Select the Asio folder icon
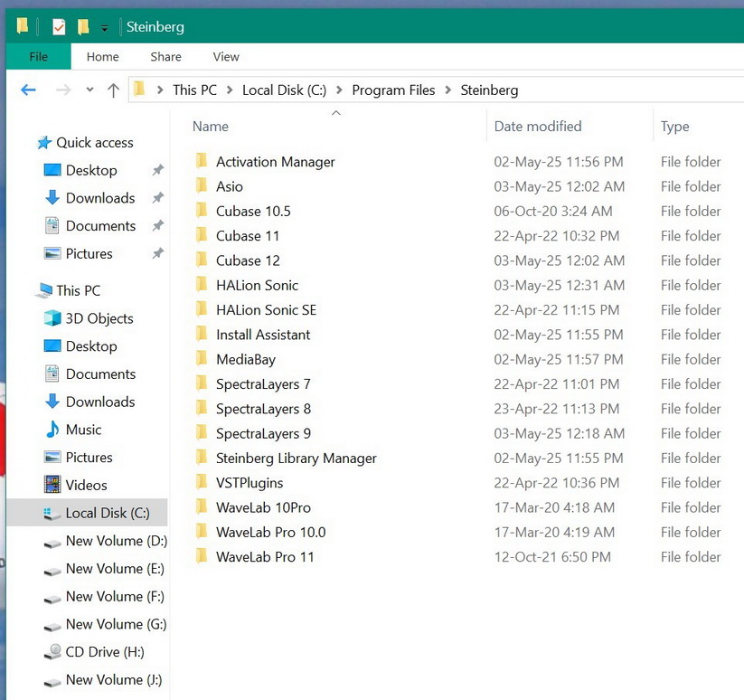The image size is (744, 700). [202, 185]
